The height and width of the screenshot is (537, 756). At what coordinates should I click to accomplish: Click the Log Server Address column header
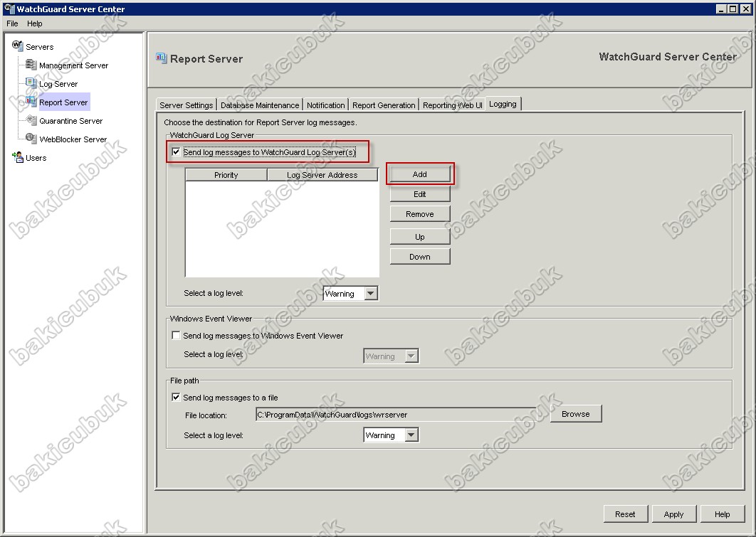[x=322, y=175]
